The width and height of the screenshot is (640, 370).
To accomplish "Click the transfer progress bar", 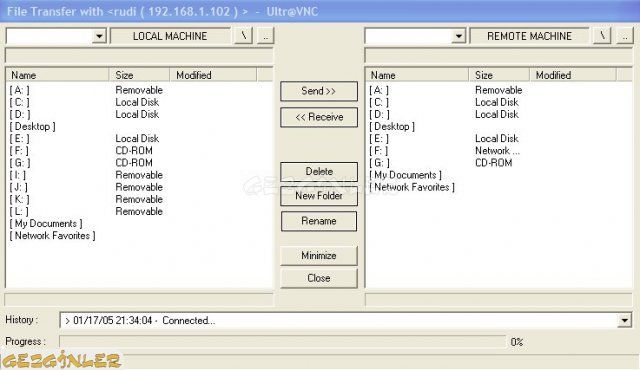I will coord(282,341).
